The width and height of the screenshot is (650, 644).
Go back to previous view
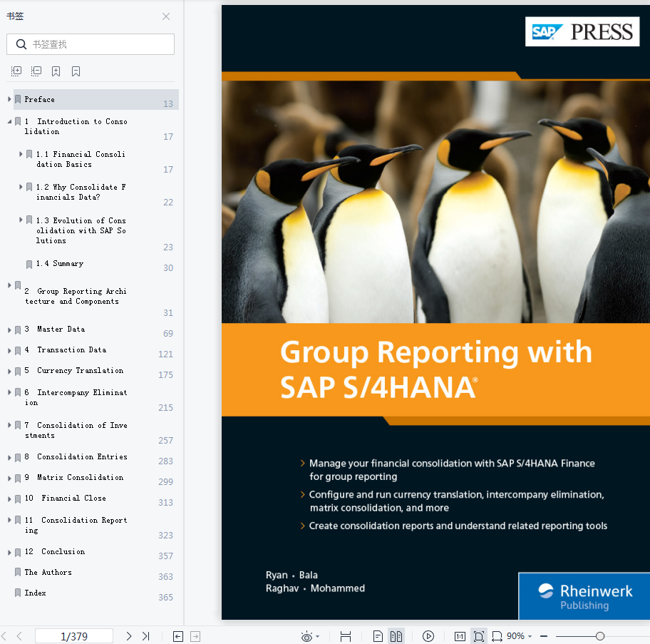click(178, 636)
